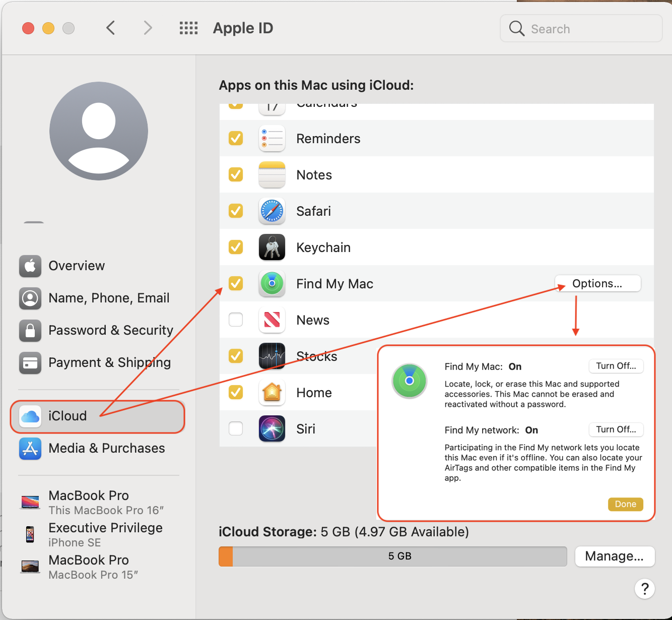Open Payment & Shipping settings
The width and height of the screenshot is (672, 620).
tap(98, 362)
